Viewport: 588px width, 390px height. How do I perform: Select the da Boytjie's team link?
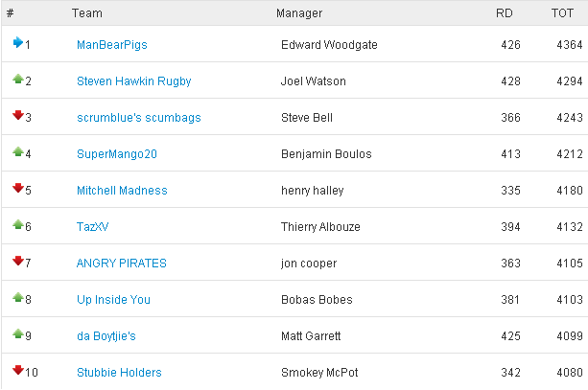(106, 336)
